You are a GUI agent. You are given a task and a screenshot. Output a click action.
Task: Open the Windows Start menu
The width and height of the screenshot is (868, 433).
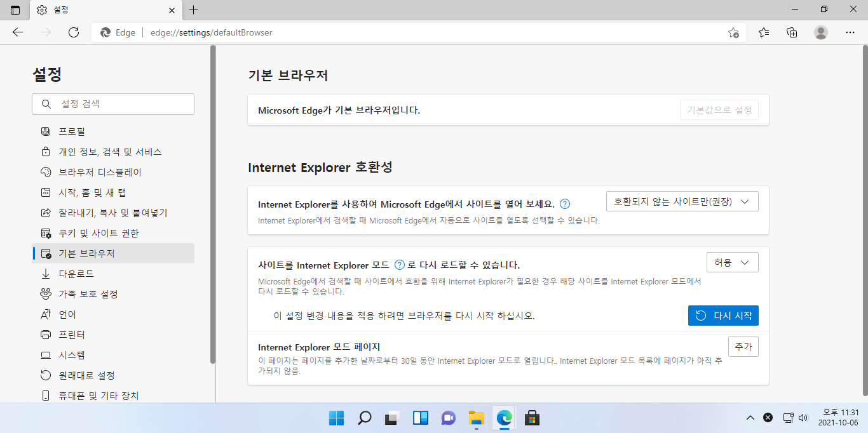point(336,418)
